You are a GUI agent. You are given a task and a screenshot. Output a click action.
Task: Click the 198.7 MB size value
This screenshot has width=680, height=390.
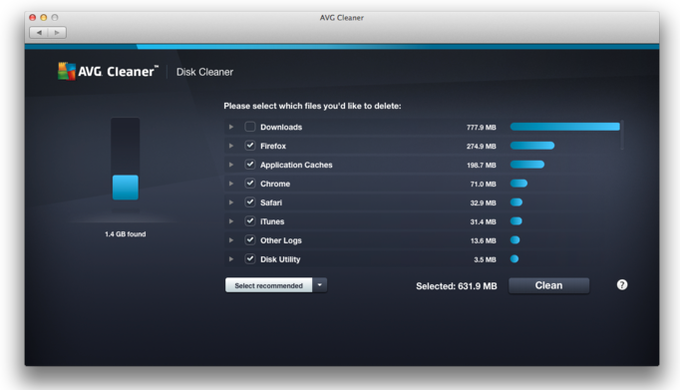[x=481, y=165]
